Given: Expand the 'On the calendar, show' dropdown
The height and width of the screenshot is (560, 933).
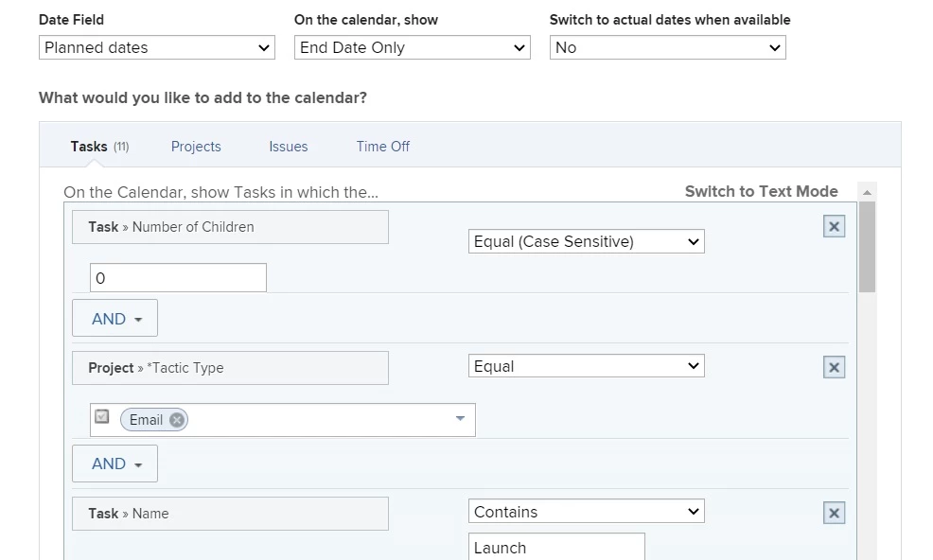Looking at the screenshot, I should [413, 47].
